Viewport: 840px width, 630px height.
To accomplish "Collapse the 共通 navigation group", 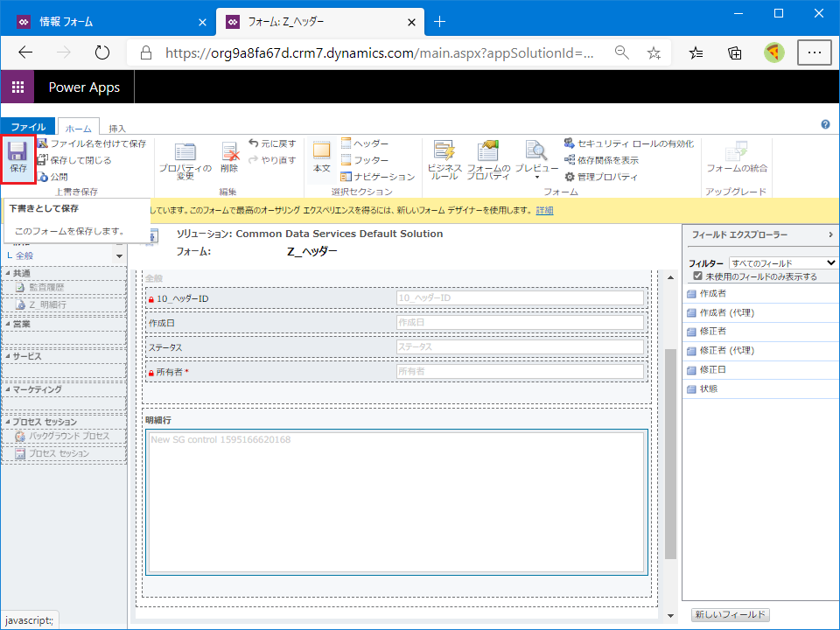I will pos(8,273).
